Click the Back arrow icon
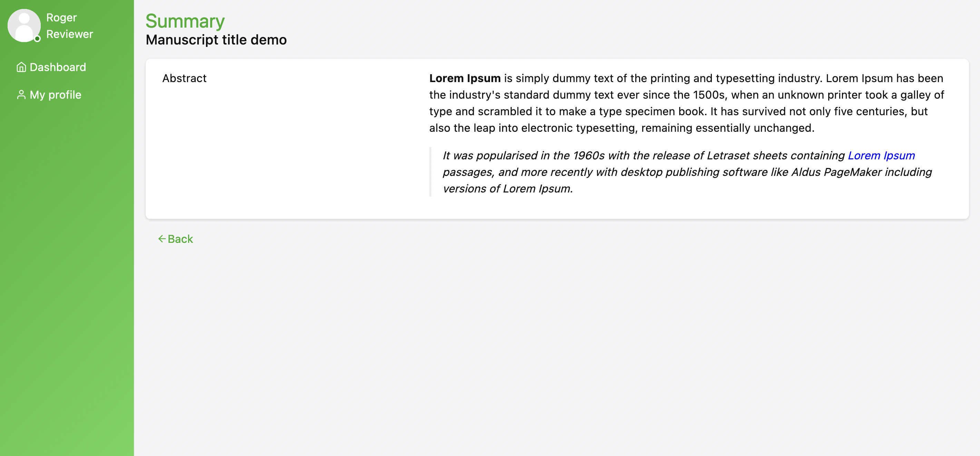The width and height of the screenshot is (980, 456). point(162,239)
